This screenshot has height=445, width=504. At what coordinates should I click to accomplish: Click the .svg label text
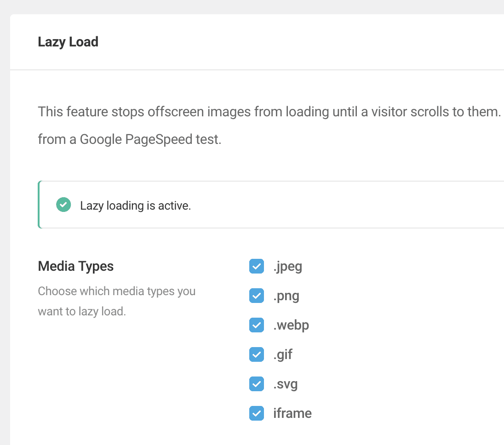[285, 384]
